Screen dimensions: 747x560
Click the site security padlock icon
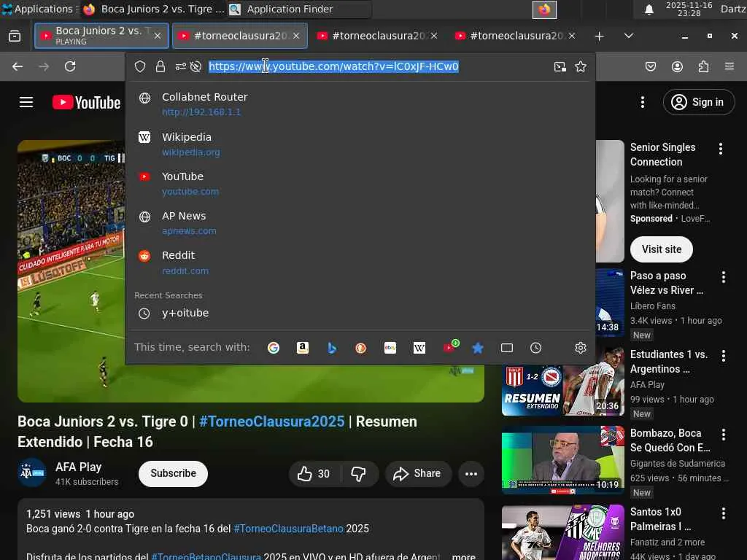point(160,66)
